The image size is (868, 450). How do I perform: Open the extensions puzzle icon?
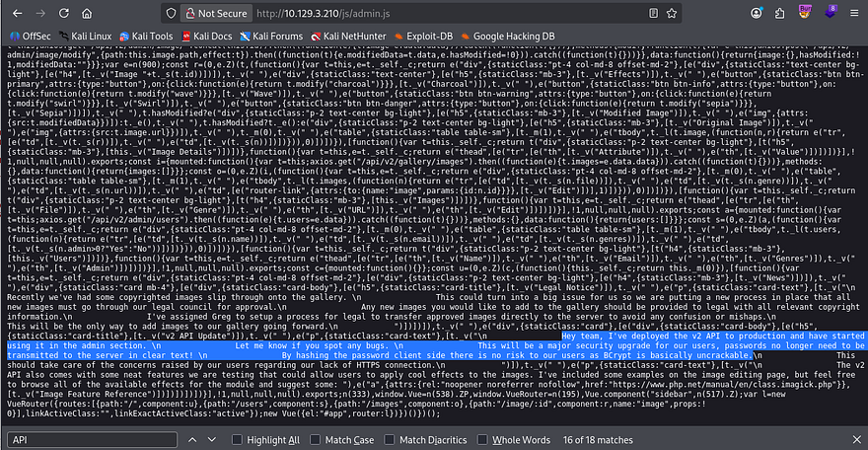(x=778, y=15)
